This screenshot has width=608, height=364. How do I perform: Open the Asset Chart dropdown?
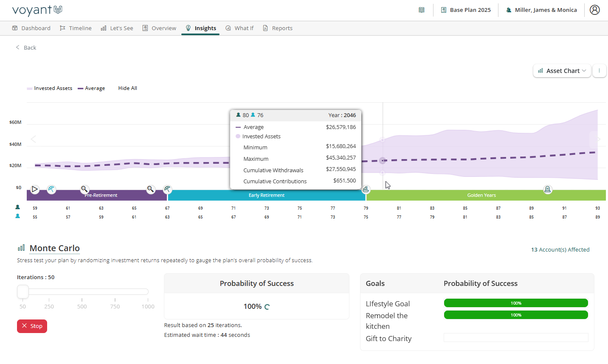tap(562, 71)
